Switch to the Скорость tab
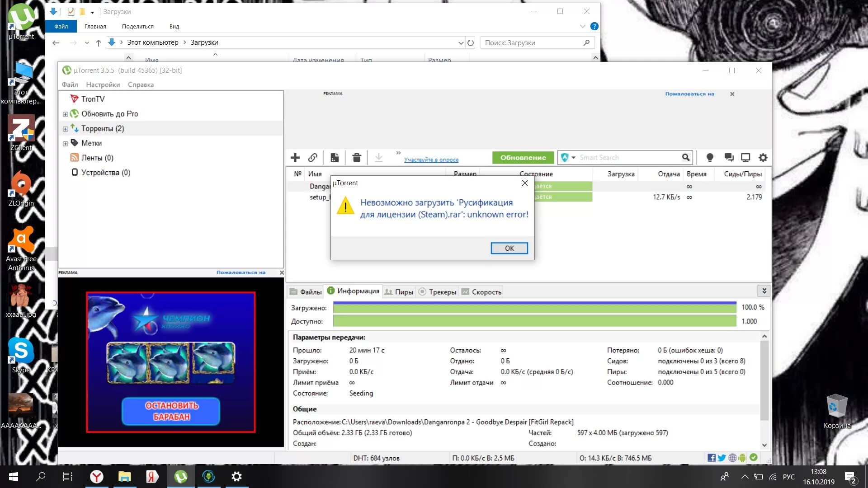Screen dimensions: 868x488 481,292
